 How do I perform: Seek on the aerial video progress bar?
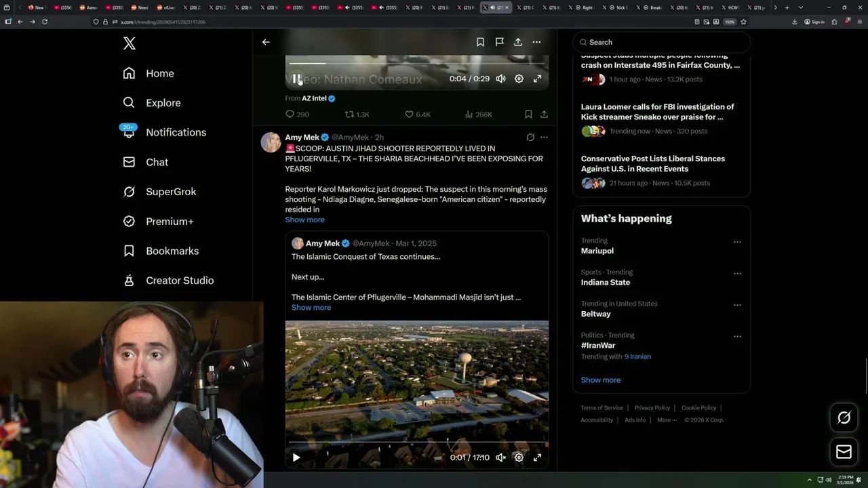click(x=417, y=442)
